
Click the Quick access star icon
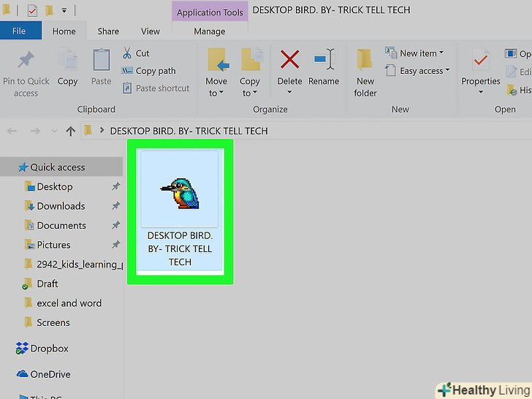pos(23,167)
